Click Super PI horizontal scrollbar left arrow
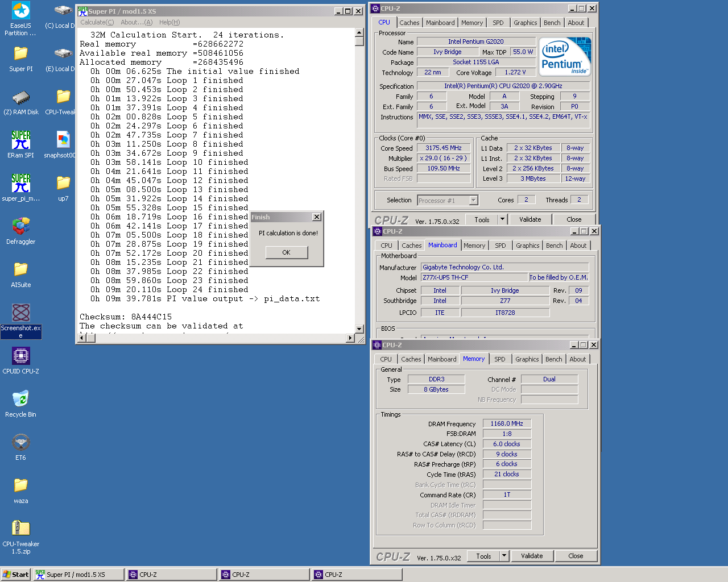Image resolution: width=728 pixels, height=582 pixels. coord(82,338)
